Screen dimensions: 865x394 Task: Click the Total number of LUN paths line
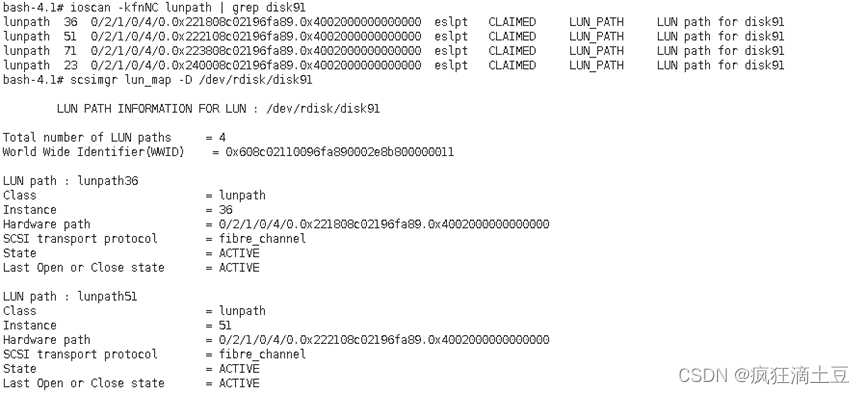click(x=114, y=137)
